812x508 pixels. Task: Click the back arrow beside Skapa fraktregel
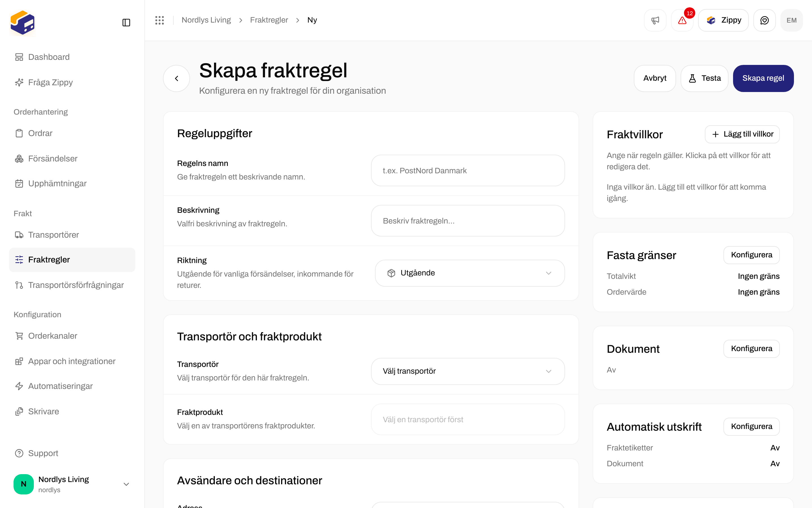point(176,78)
